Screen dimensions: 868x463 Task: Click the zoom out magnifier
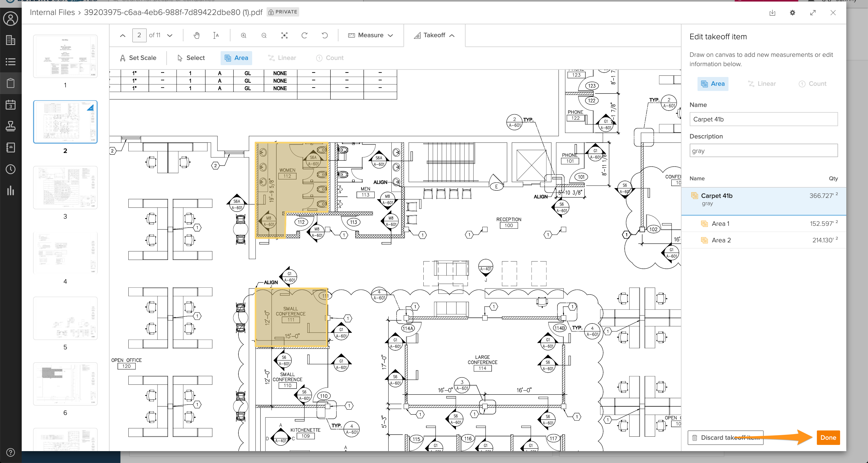(x=264, y=35)
